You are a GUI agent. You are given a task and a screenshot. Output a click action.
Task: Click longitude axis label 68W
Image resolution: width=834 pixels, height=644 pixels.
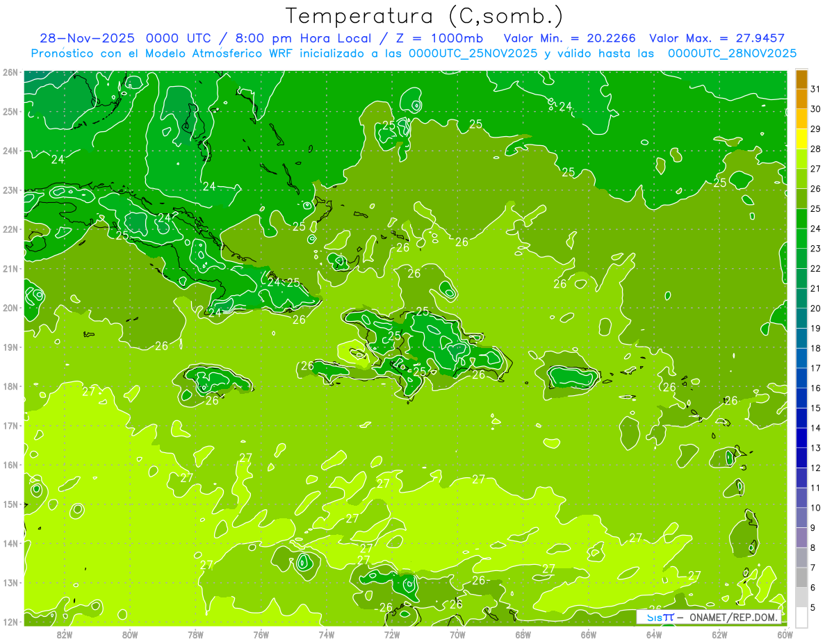523,634
